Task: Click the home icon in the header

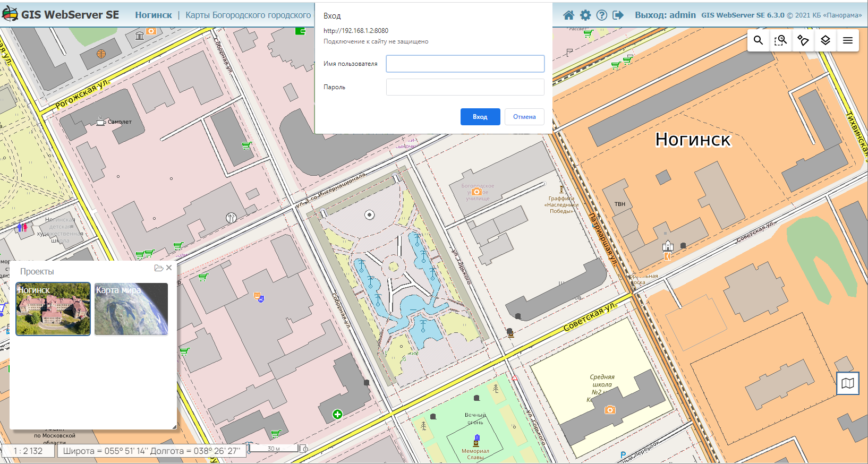Action: point(568,15)
